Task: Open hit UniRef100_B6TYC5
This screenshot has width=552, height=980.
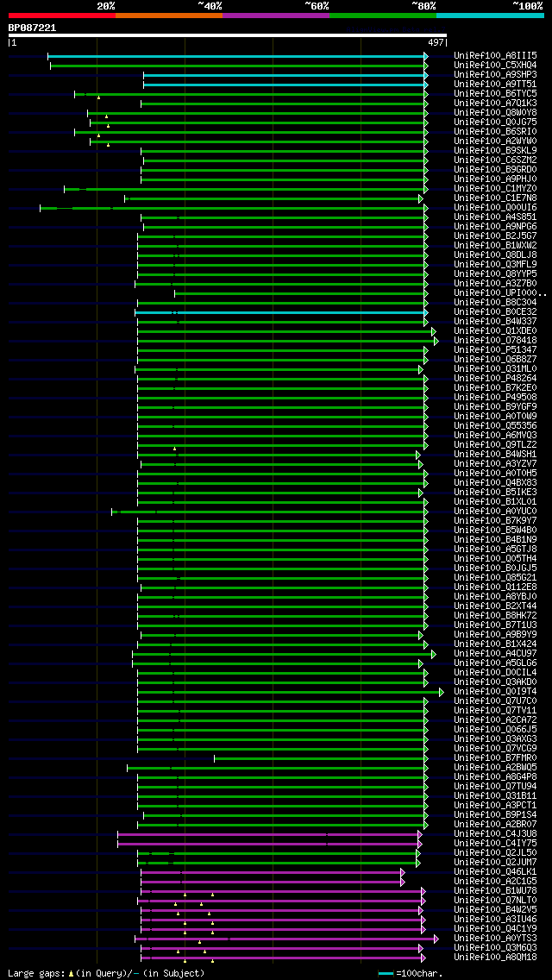Action: coord(495,94)
